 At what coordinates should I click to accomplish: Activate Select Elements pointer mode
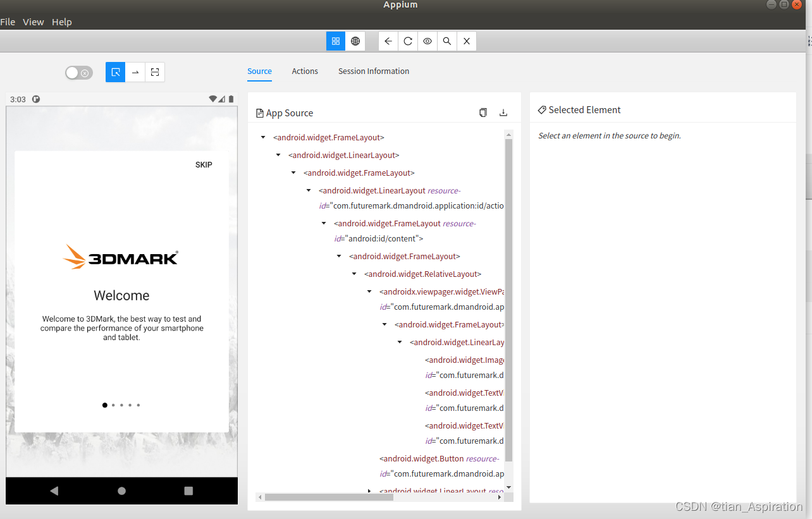point(116,72)
